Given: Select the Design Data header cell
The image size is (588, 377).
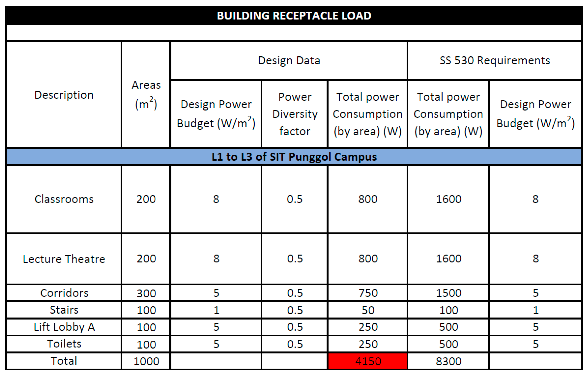Looking at the screenshot, I should 289,60.
